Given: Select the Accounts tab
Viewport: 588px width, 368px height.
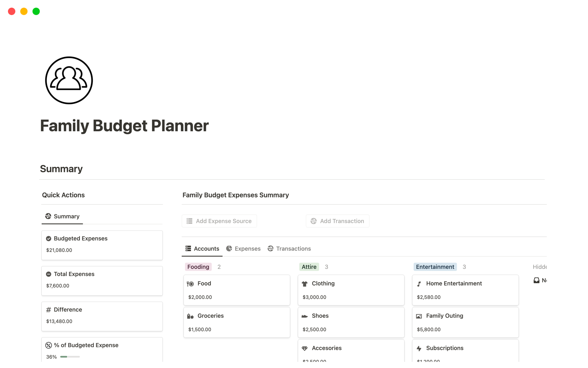Looking at the screenshot, I should click(202, 249).
